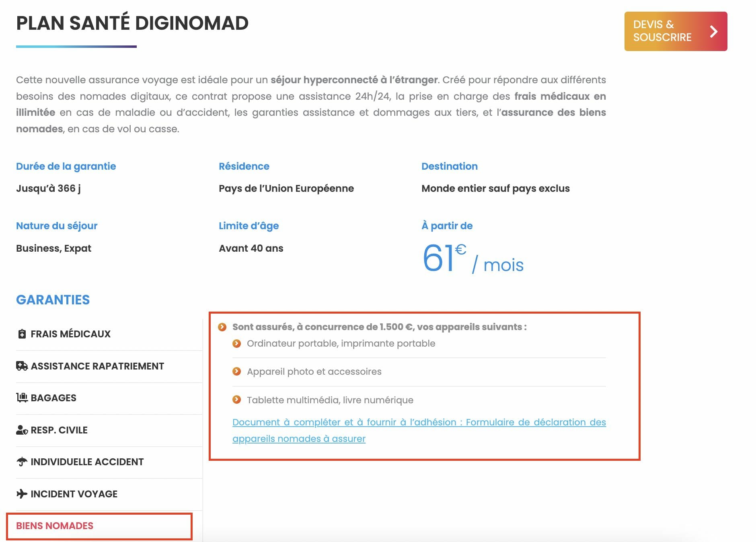Click 'Appareil photo et accessoires' text
Image resolution: width=756 pixels, height=542 pixels.
(x=314, y=372)
